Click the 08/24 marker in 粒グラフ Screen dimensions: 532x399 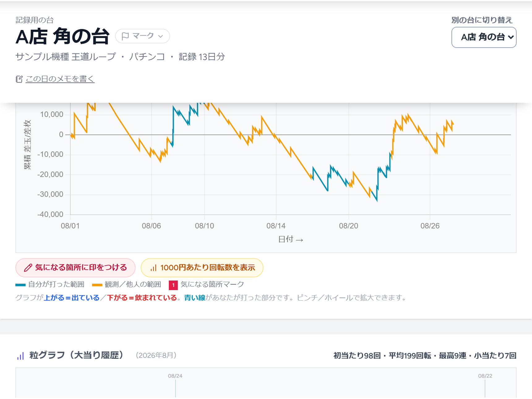click(175, 376)
